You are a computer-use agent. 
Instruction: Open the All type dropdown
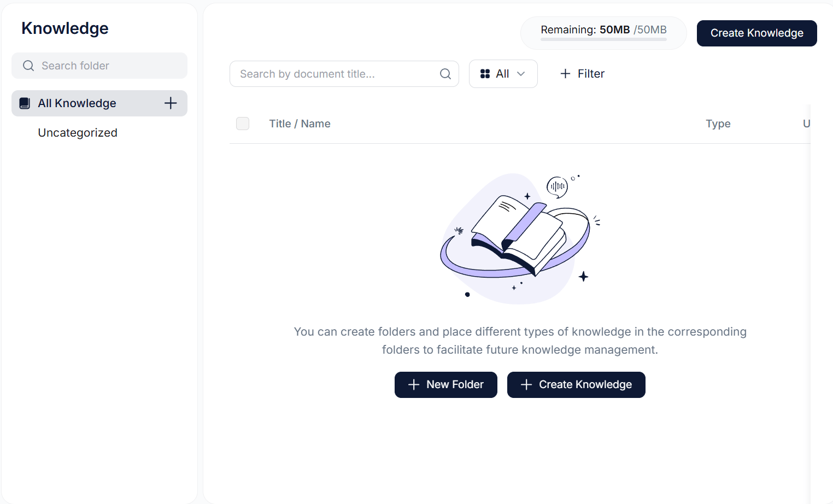pyautogui.click(x=503, y=73)
